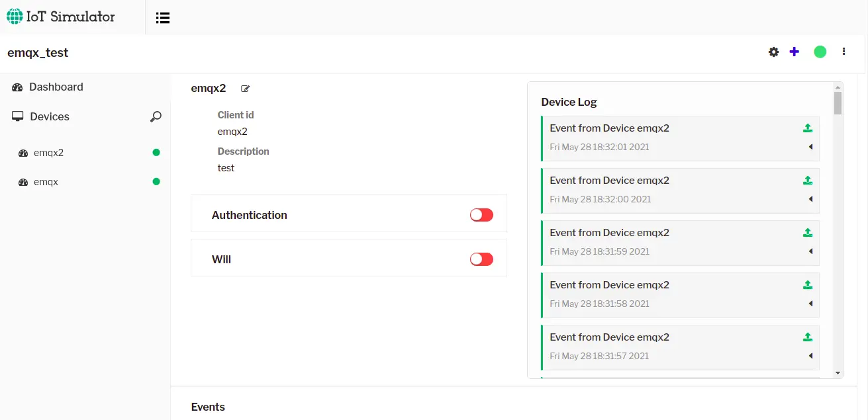Expand the 18:31:58 event details arrow
Image resolution: width=868 pixels, height=420 pixels.
pos(810,304)
